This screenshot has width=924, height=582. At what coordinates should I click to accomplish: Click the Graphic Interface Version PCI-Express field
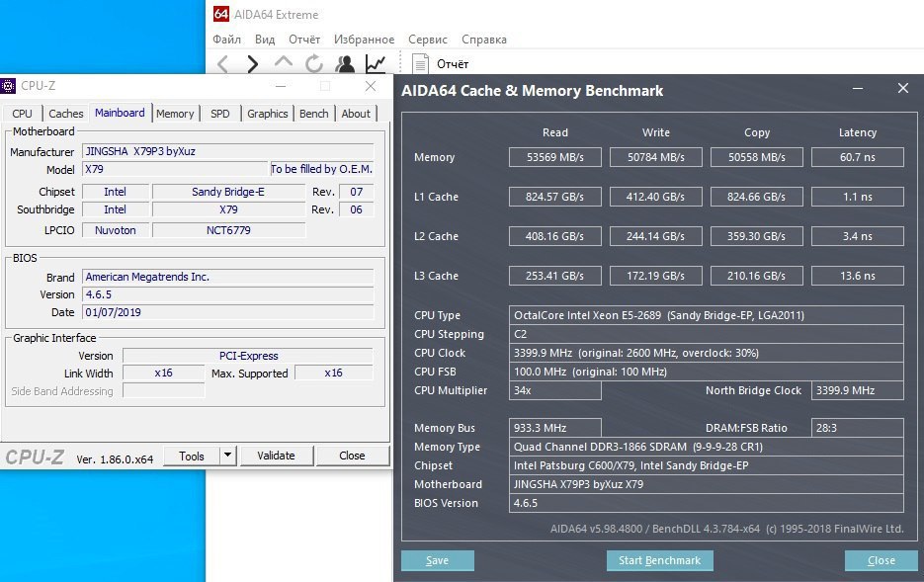click(247, 356)
